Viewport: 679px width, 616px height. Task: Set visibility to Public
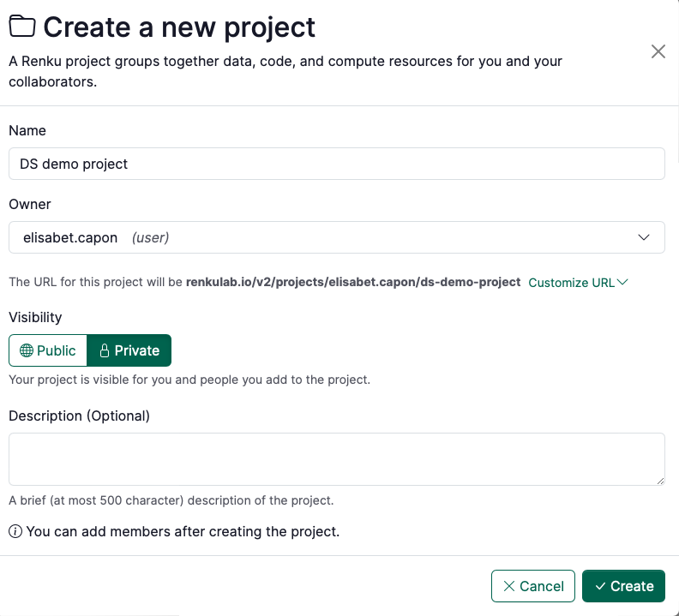48,350
